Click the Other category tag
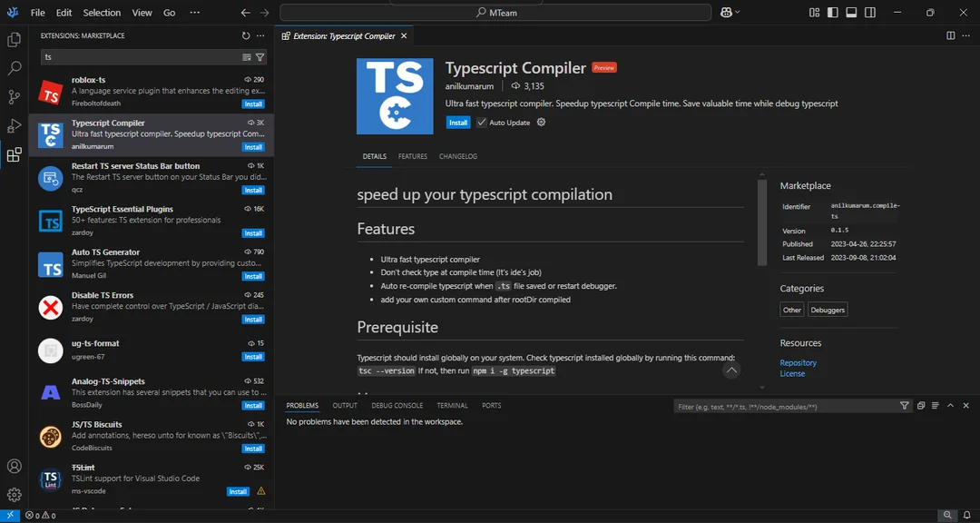980x523 pixels. coord(792,310)
